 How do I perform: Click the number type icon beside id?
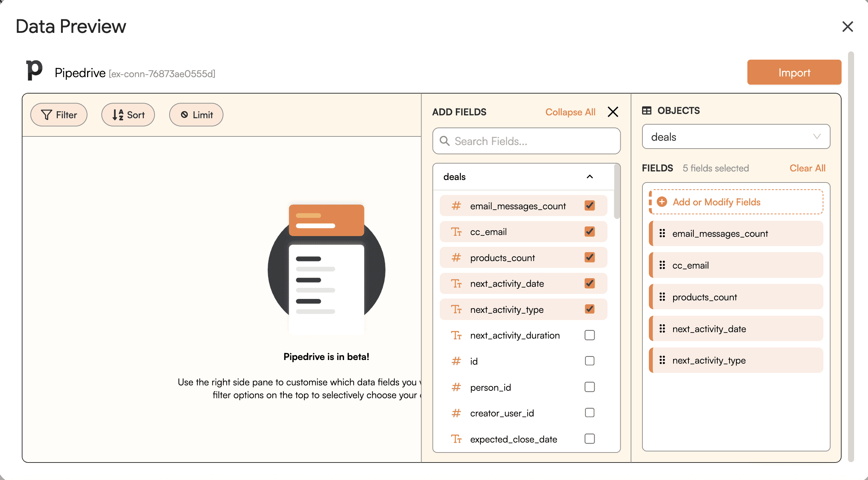[456, 361]
